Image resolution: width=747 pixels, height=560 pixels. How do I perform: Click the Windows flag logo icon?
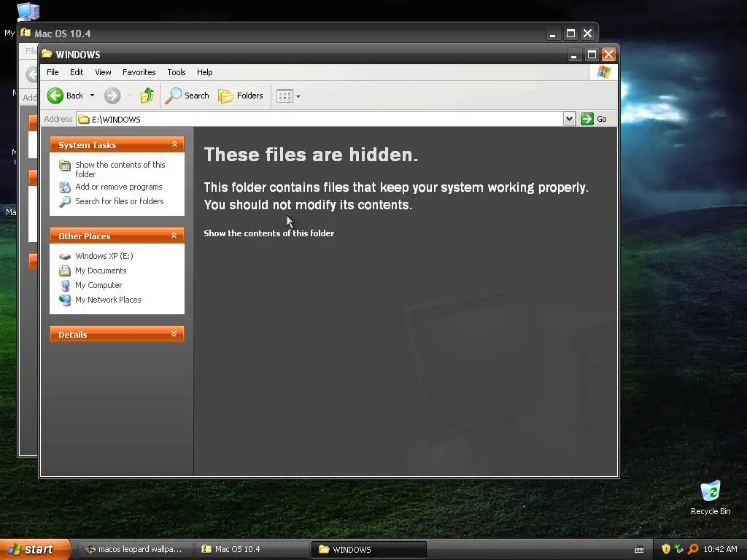[603, 72]
